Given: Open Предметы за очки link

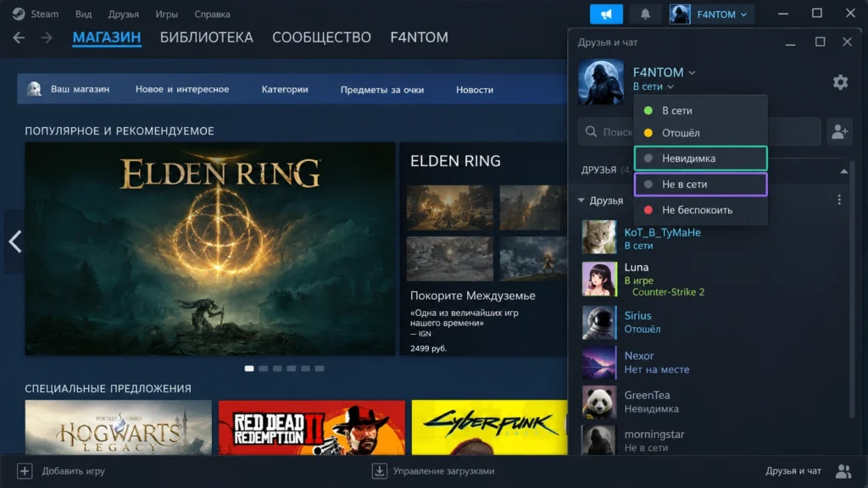Looking at the screenshot, I should [x=382, y=90].
